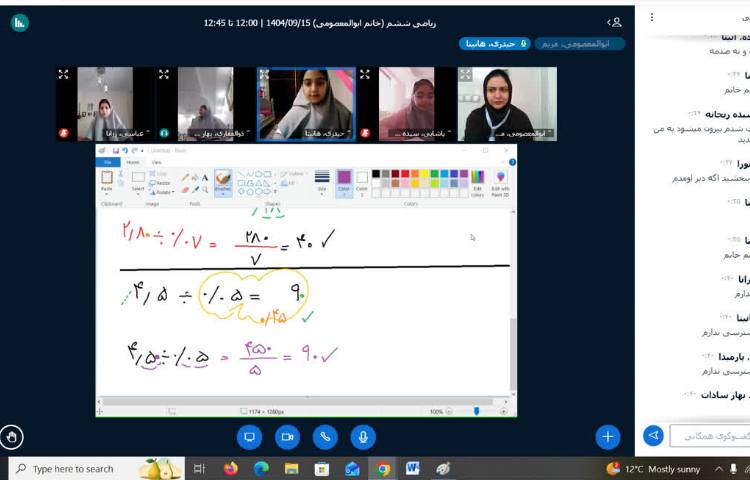Click the raise hand icon
The width and height of the screenshot is (750, 480).
coord(13,436)
